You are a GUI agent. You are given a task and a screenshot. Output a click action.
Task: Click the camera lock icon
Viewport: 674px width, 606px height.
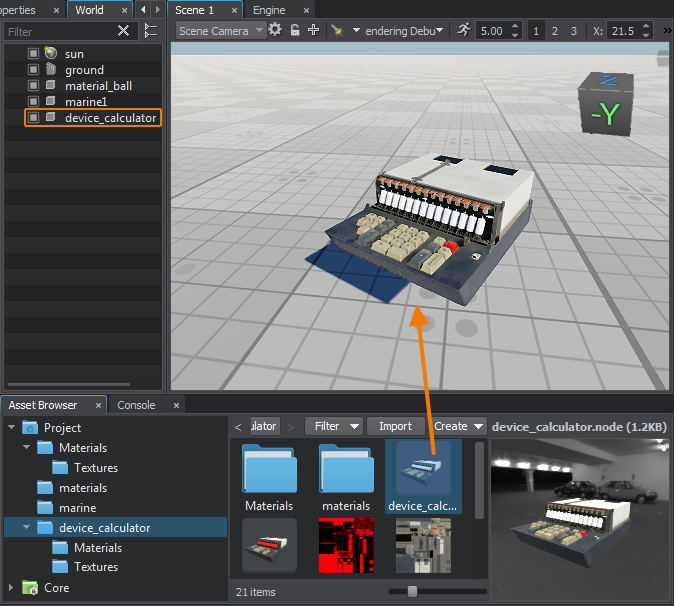[295, 31]
